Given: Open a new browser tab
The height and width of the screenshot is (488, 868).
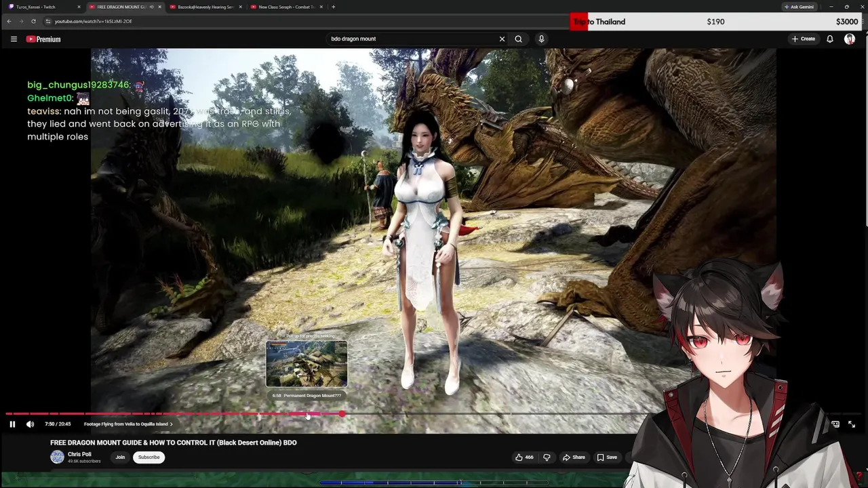Looking at the screenshot, I should (x=333, y=7).
